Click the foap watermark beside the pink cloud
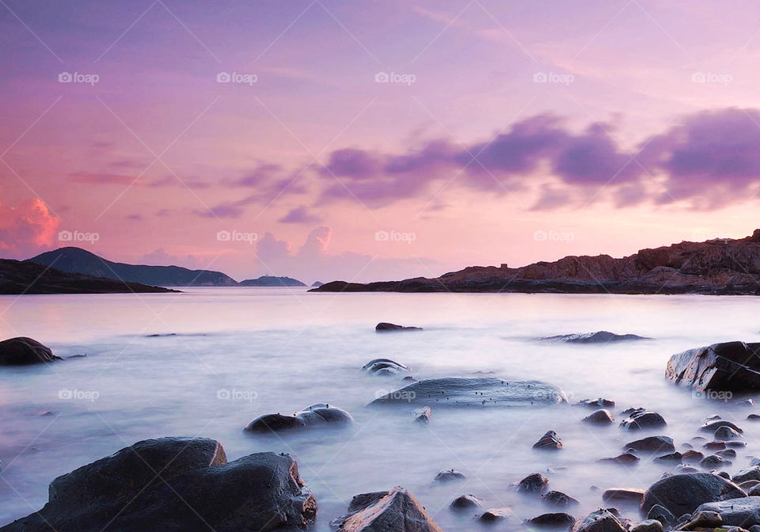Image resolution: width=760 pixels, height=532 pixels. pos(78,236)
